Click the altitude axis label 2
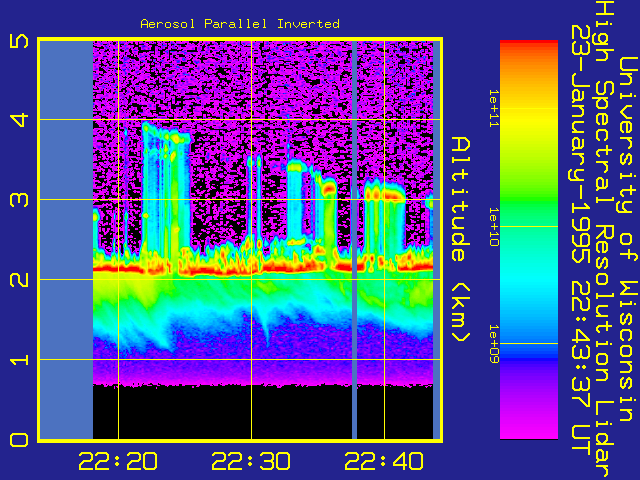The width and height of the screenshot is (640, 480). click(19, 280)
